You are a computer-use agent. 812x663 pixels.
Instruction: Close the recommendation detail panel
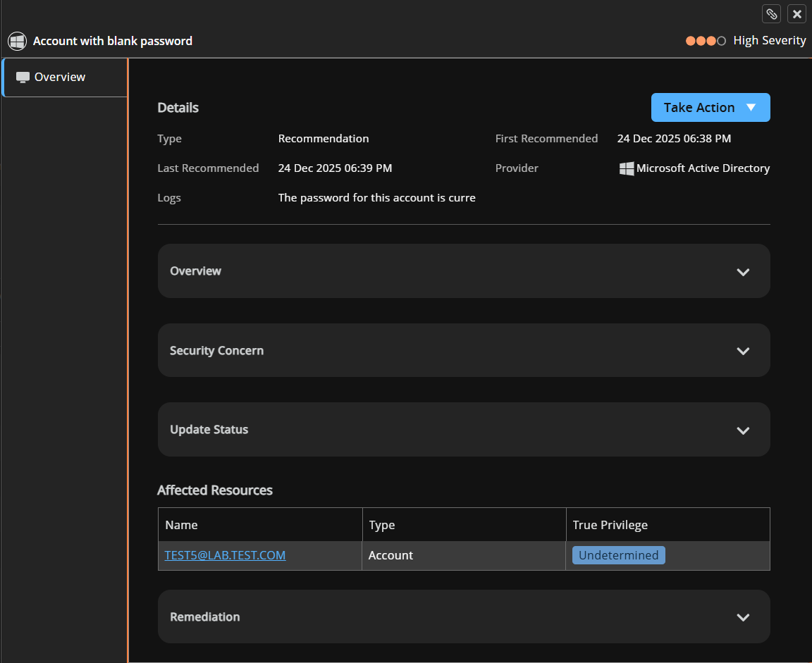(796, 13)
